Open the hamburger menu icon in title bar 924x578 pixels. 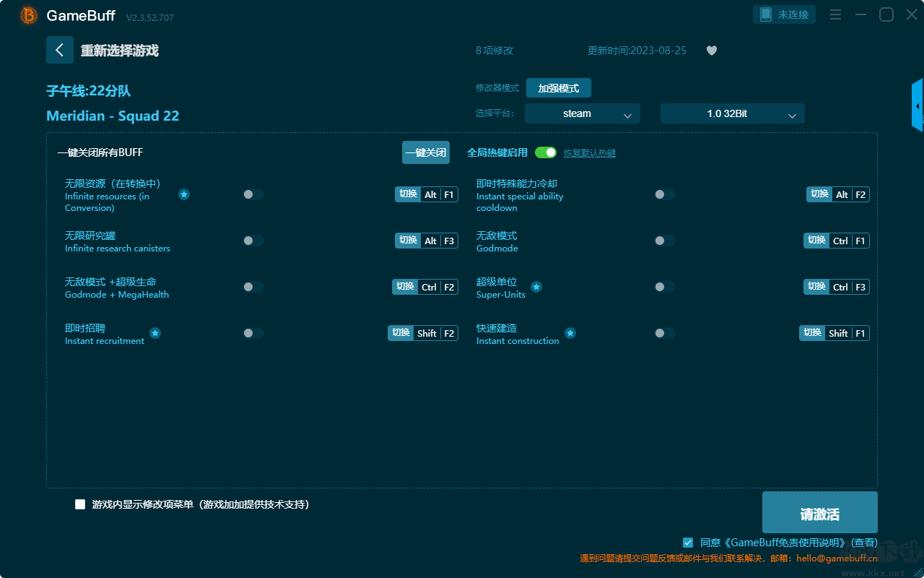tap(835, 14)
